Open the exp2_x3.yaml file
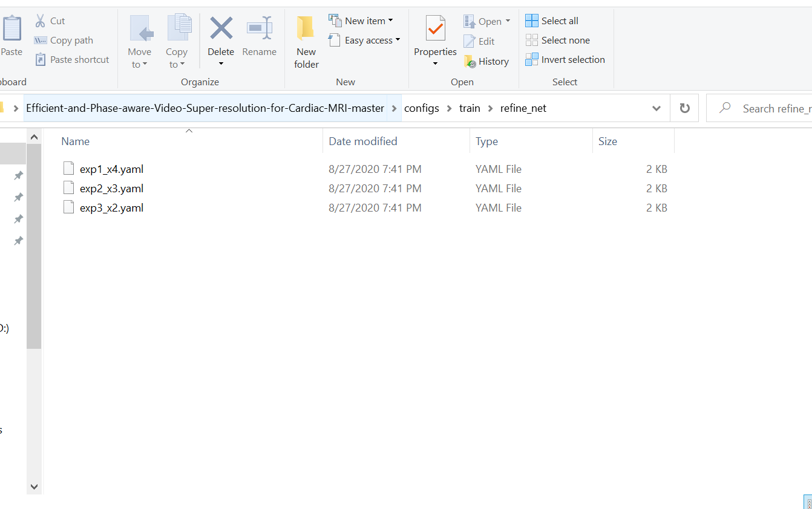Screen dimensions: 812x509 [111, 188]
